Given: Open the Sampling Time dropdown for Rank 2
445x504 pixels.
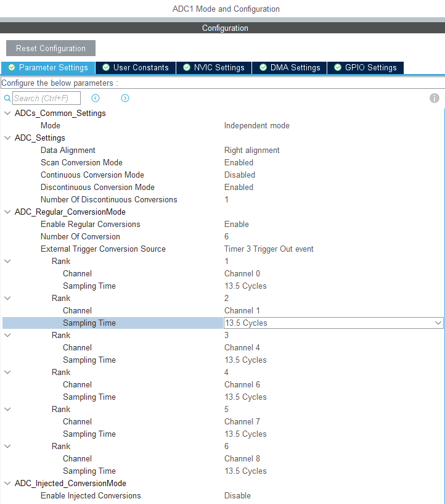Looking at the screenshot, I should pos(438,323).
